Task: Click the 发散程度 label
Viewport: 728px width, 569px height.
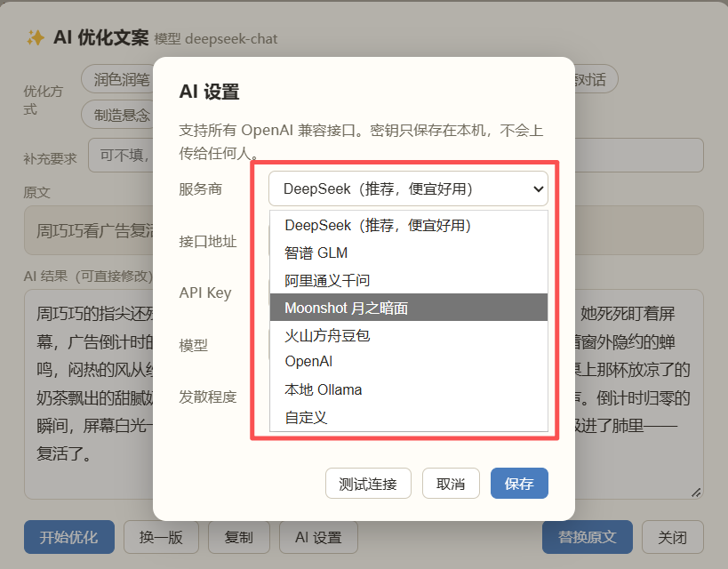Action: tap(207, 397)
